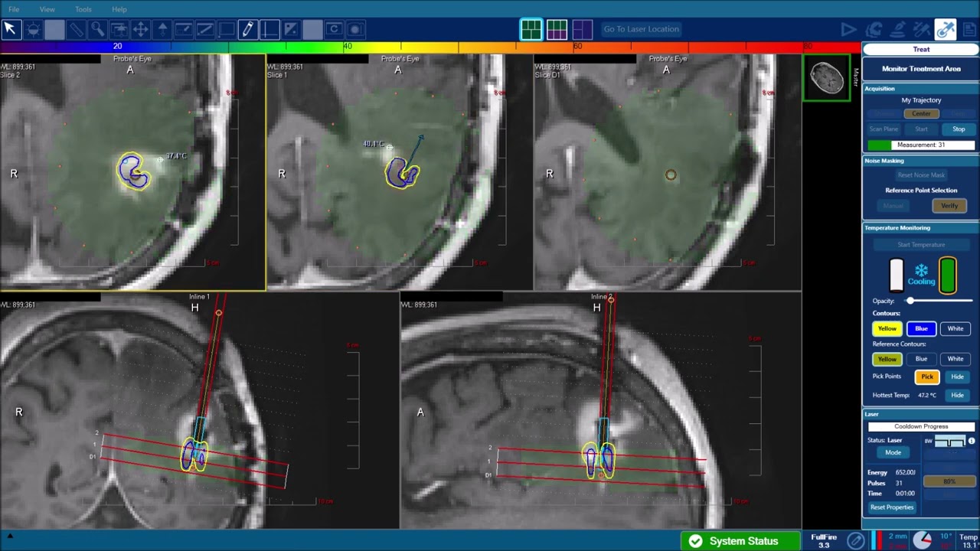Viewport: 980px width, 551px height.
Task: Click the play-arrow workflow step icon
Action: (848, 29)
